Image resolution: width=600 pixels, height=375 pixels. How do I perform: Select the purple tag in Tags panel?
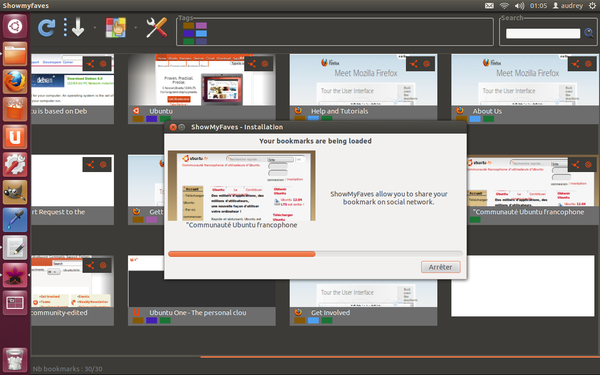point(201,26)
